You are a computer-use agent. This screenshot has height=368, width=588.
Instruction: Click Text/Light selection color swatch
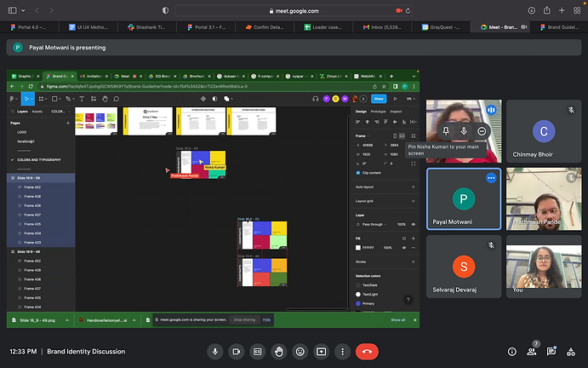358,295
